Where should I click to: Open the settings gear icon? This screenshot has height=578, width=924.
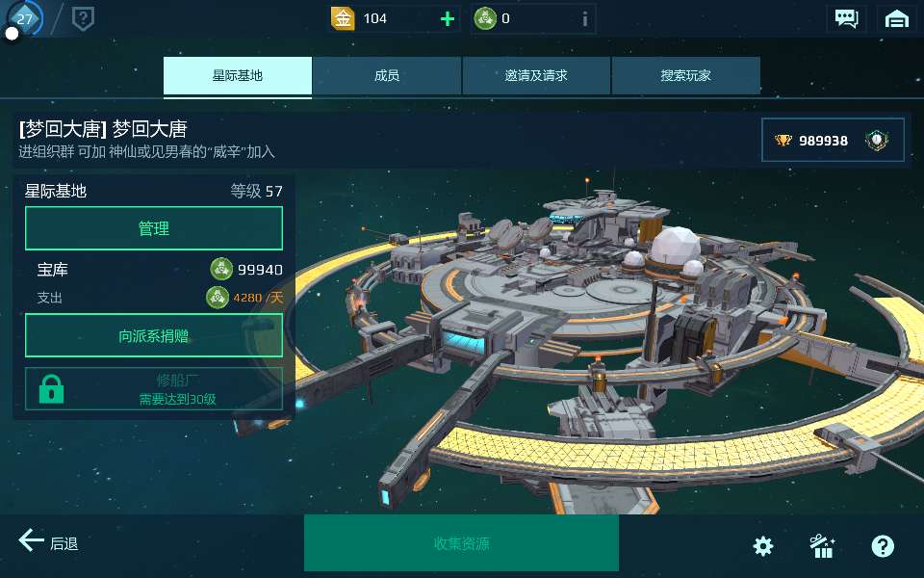coord(763,546)
